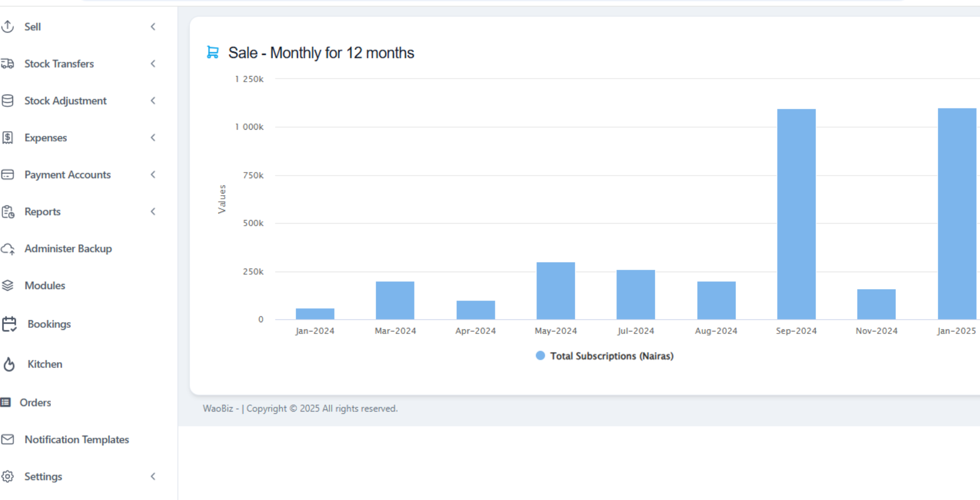Click the blue legend color dot

pos(540,355)
